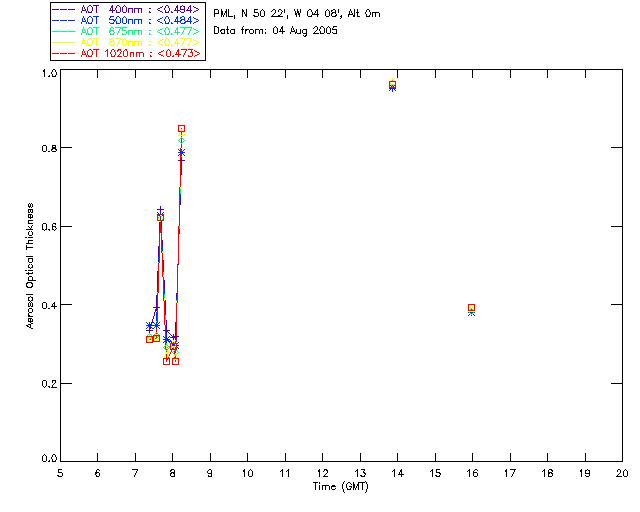This screenshot has width=640, height=512.
Task: Click the green diamond marker near 0.82
Action: pyautogui.click(x=181, y=140)
